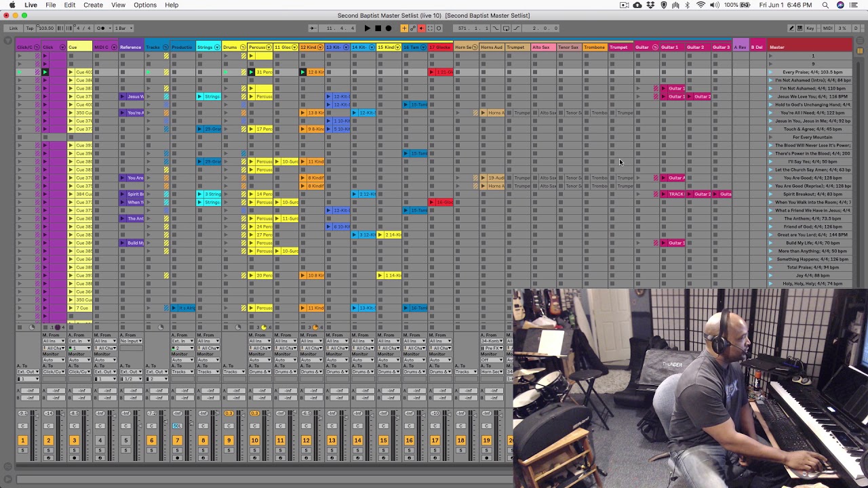Viewport: 868px width, 488px height.
Task: Launch the Friend of God scene
Action: (x=771, y=226)
